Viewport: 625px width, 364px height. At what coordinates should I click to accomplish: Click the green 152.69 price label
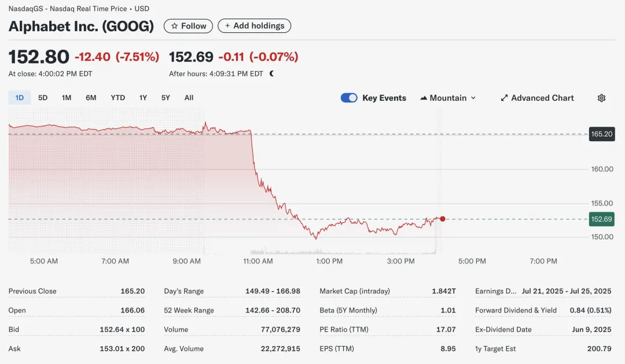[601, 219]
